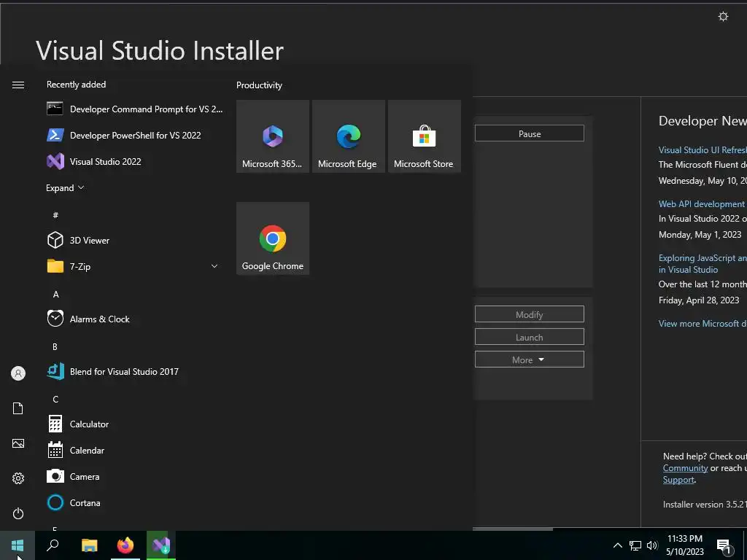This screenshot has height=560, width=747.
Task: Open the Microsoft Edge tile
Action: 348,136
